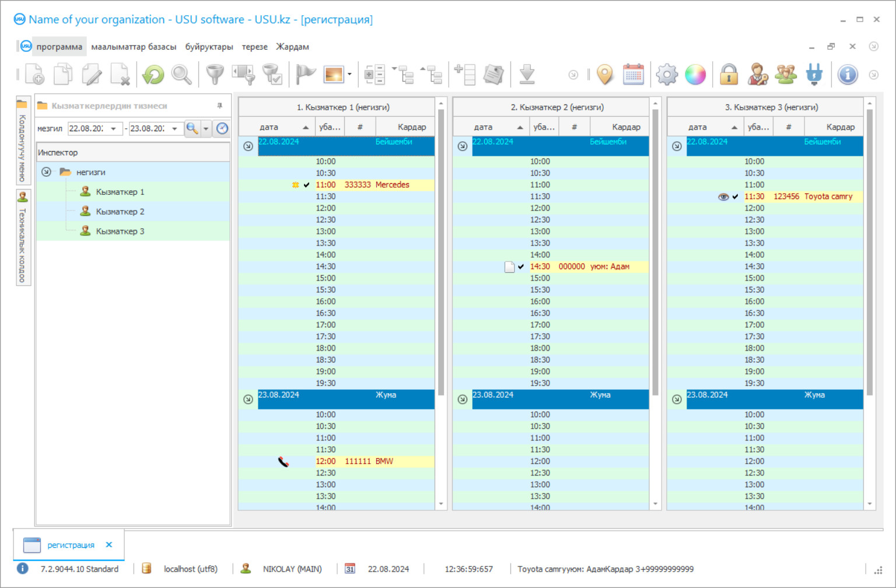Open settings gear icon

(x=667, y=75)
